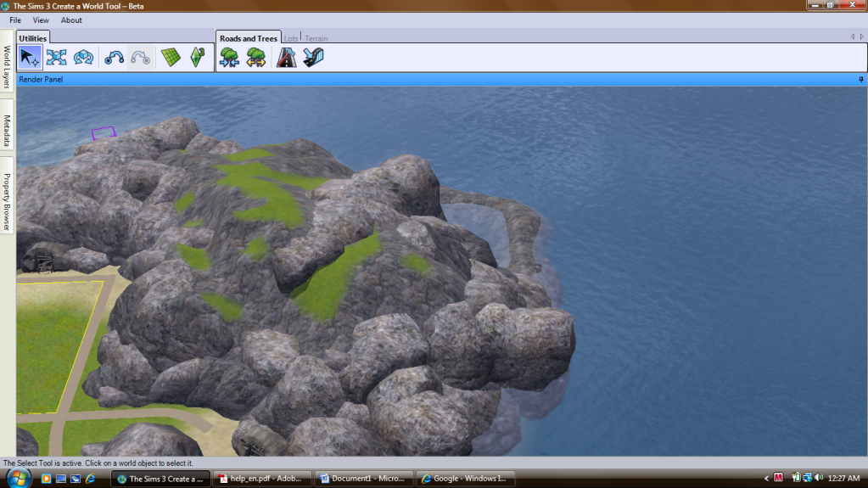The image size is (868, 488).
Task: Show hidden tray icons arrow
Action: pyautogui.click(x=767, y=478)
